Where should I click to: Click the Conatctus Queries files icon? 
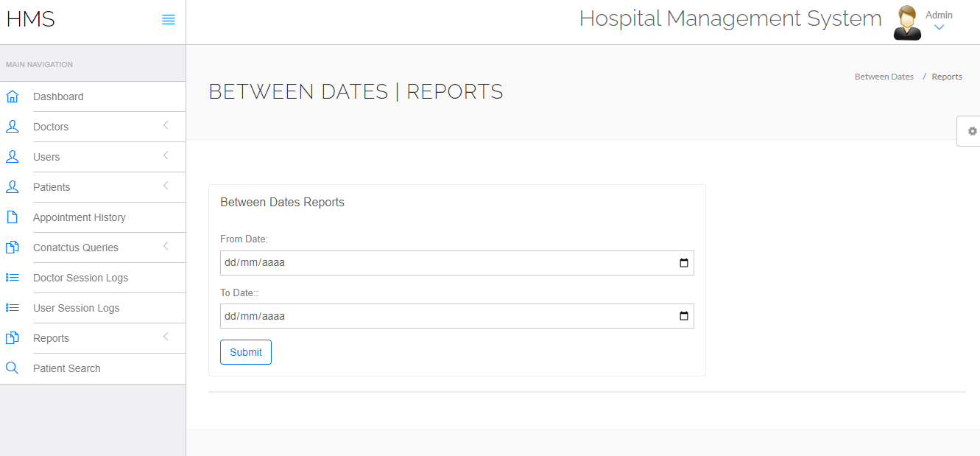coord(12,248)
